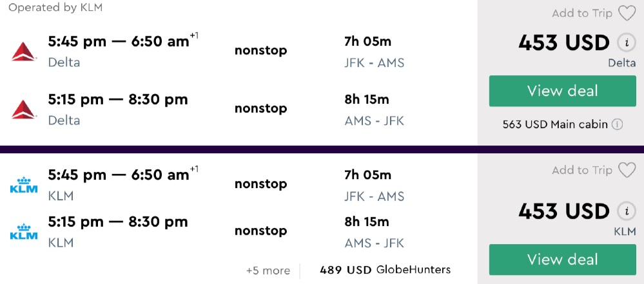
Task: View deal for KLM 453 USD fare
Action: pos(562,260)
